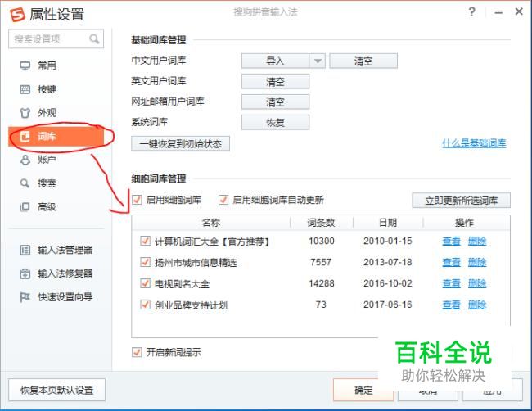The width and height of the screenshot is (532, 411).
Task: Click the keyboard icon beside 按键
Action: coord(25,89)
